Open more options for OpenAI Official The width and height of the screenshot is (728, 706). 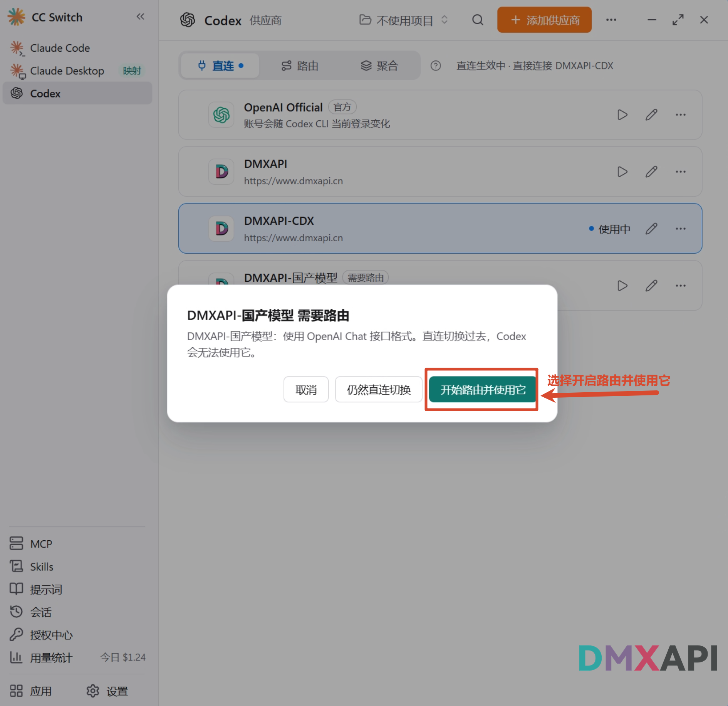tap(681, 115)
